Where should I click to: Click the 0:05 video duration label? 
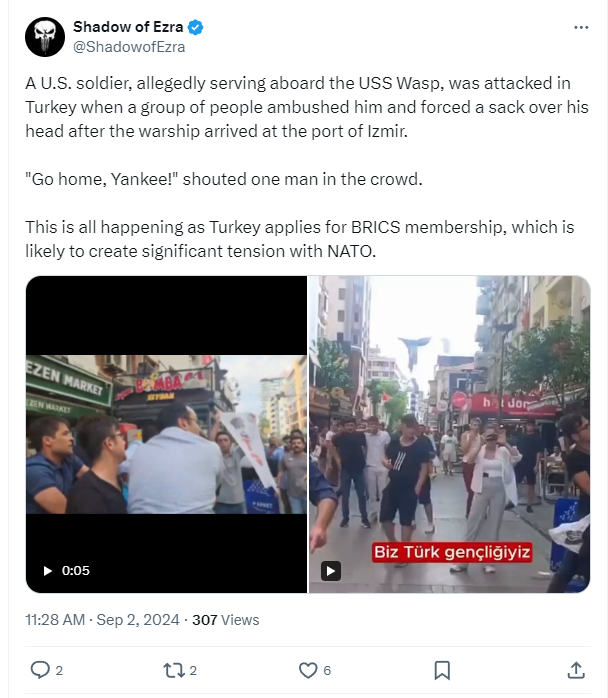pos(76,571)
